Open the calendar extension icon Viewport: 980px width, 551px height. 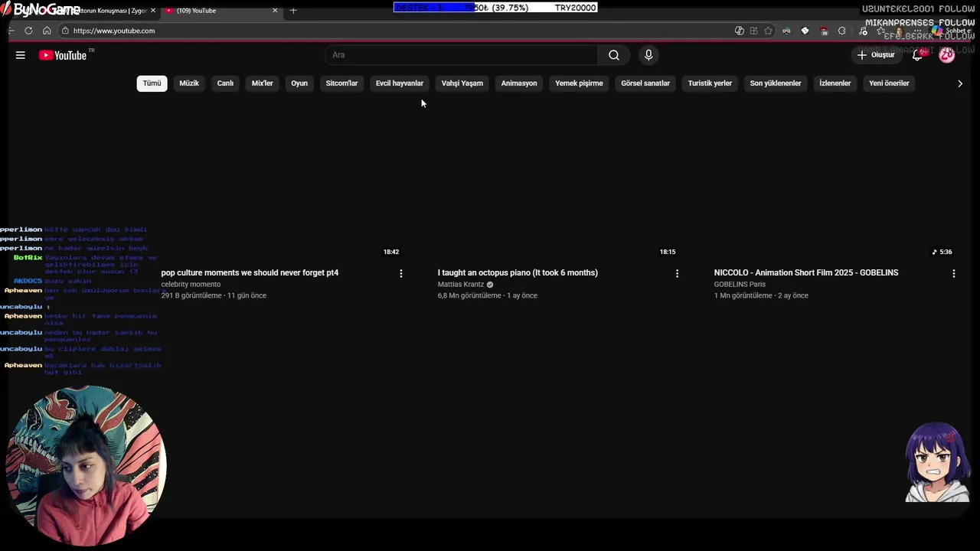point(824,31)
